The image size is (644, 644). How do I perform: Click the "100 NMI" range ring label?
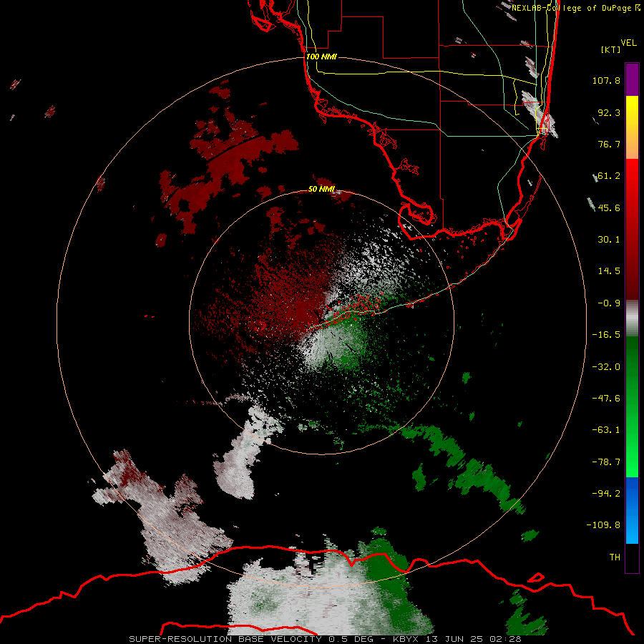click(x=321, y=57)
